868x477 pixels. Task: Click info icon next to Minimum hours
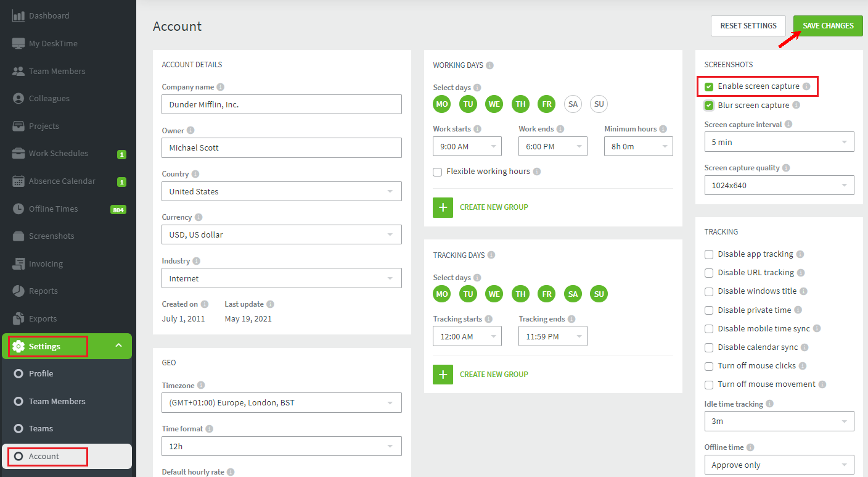coord(663,129)
